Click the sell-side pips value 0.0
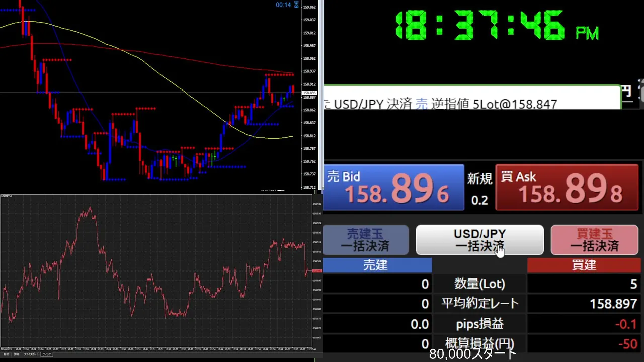Viewport: 644px width, 362px height. tap(420, 324)
